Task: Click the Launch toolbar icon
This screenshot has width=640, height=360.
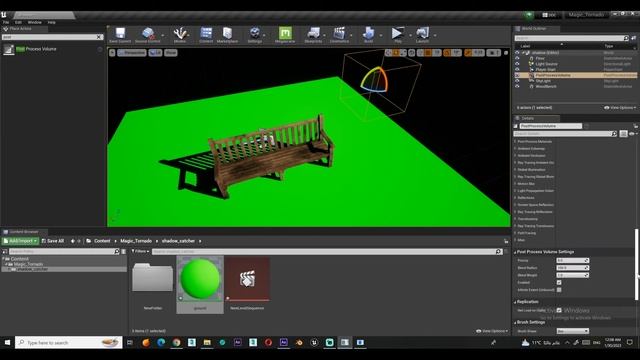Action: [422, 34]
